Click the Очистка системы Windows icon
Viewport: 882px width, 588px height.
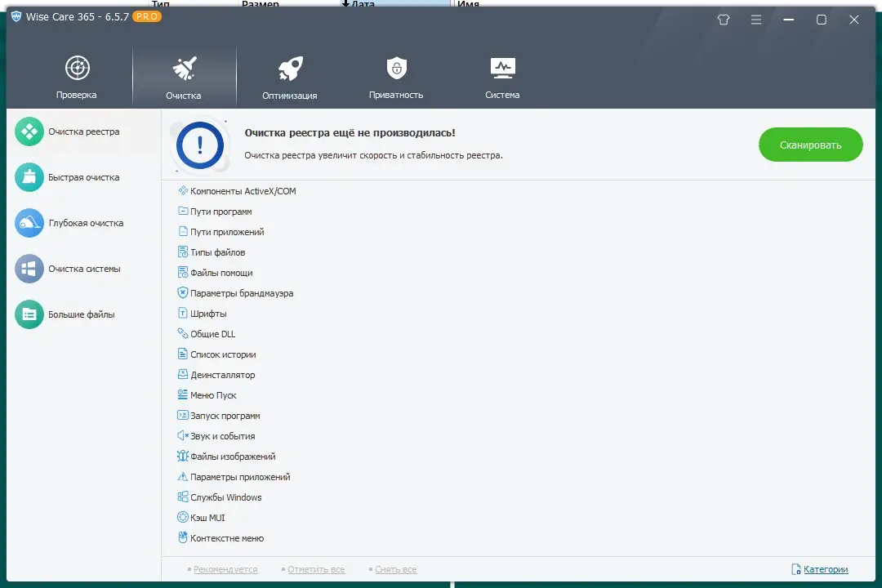coord(29,269)
